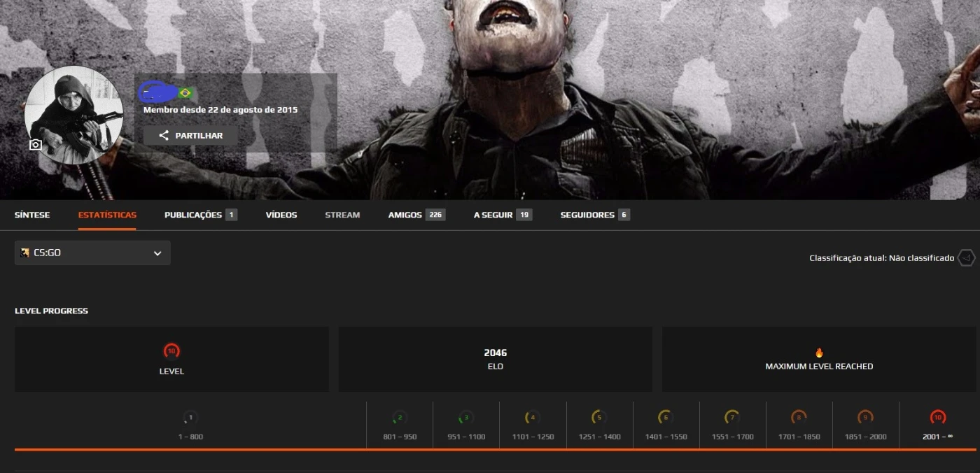
Task: Click the level 9 badge (1851 – 2000)
Action: coord(865,418)
